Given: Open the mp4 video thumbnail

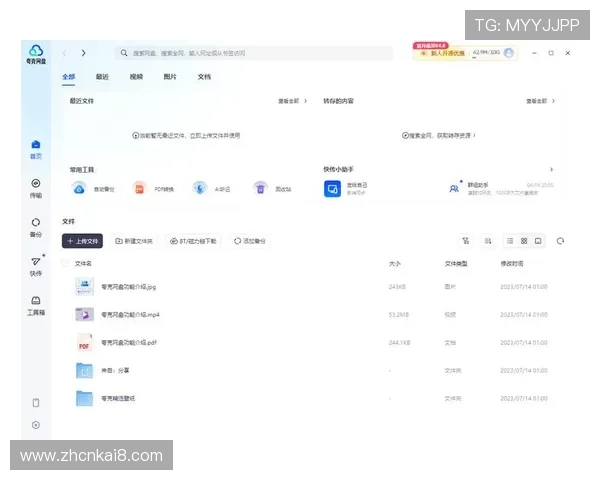Looking at the screenshot, I should pos(85,314).
